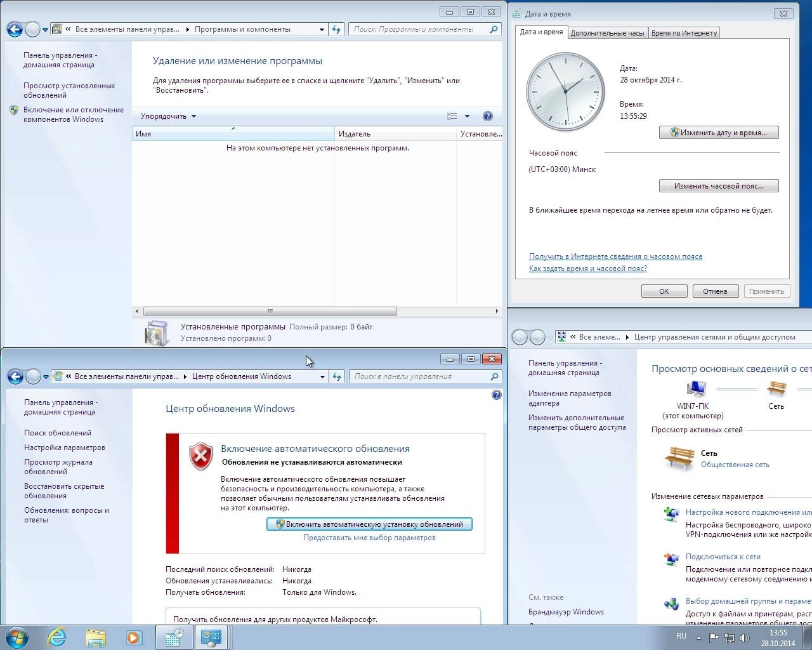Click the volume speaker icon in system tray
Screen dimensions: 812x650
[745, 637]
